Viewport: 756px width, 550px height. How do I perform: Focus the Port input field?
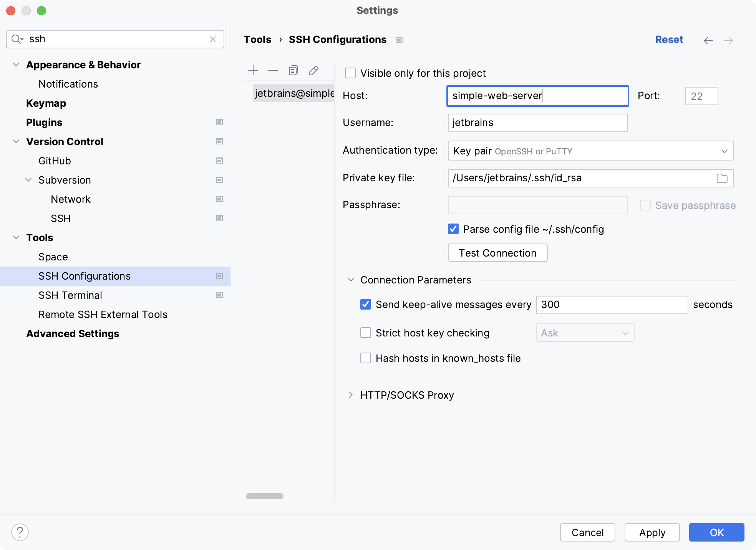coord(701,96)
